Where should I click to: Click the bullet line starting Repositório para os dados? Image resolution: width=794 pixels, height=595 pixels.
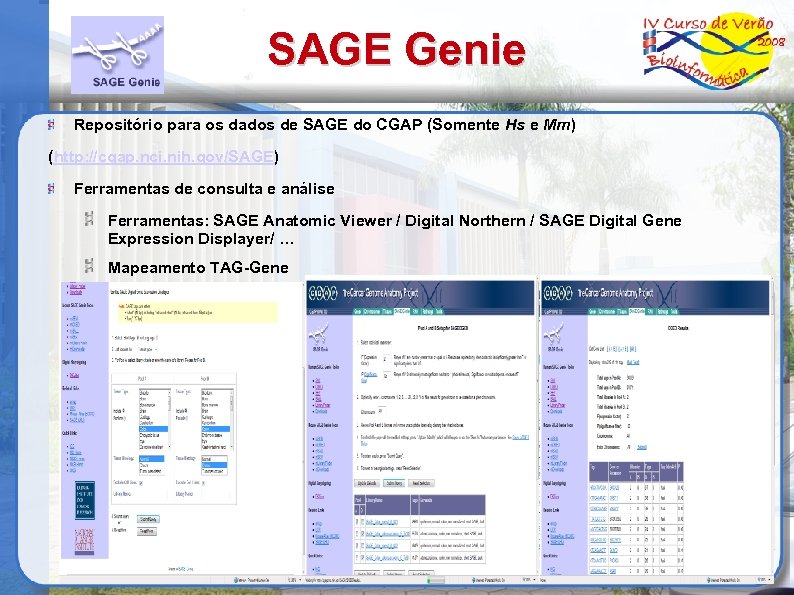point(325,125)
